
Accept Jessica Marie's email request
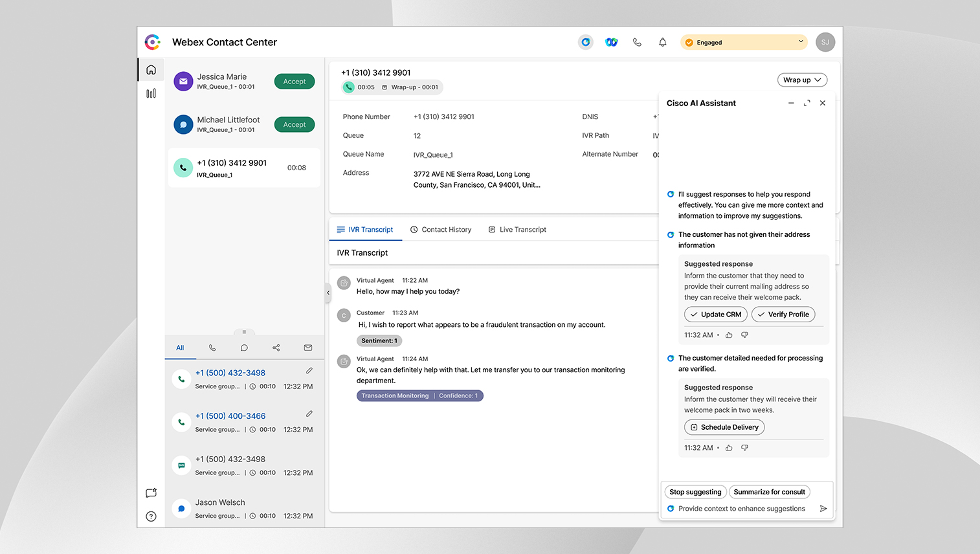pos(295,82)
